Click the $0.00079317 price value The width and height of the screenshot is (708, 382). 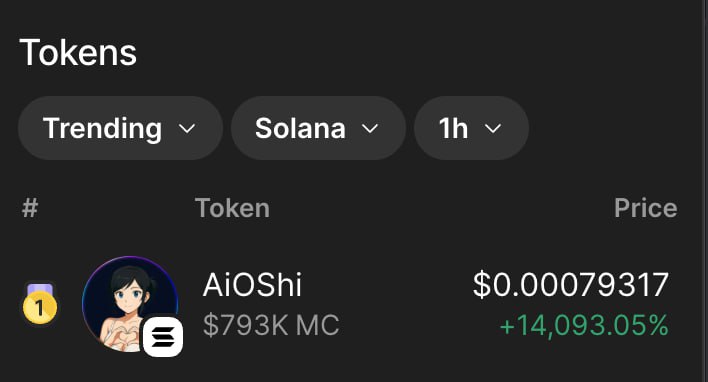[x=571, y=285]
